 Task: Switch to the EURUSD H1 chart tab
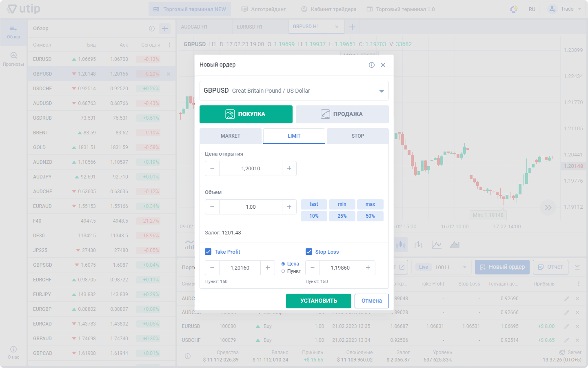[260, 27]
